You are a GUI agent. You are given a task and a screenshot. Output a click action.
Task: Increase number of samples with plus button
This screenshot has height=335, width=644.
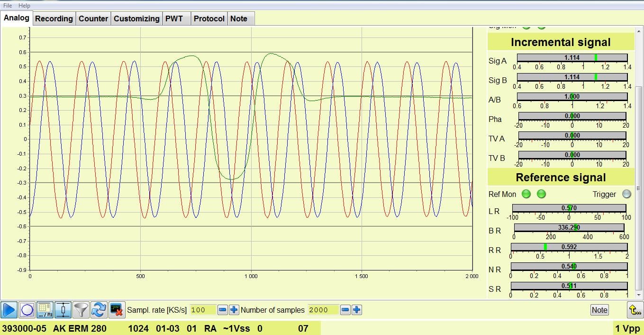tap(357, 310)
